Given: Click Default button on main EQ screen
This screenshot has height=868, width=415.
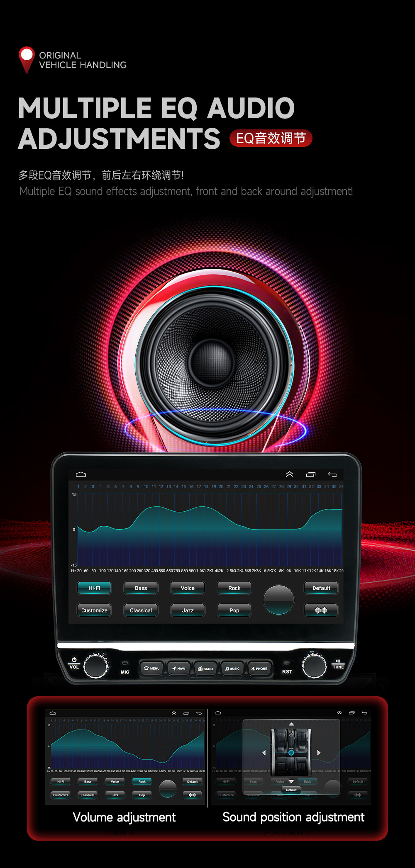Looking at the screenshot, I should (x=321, y=588).
